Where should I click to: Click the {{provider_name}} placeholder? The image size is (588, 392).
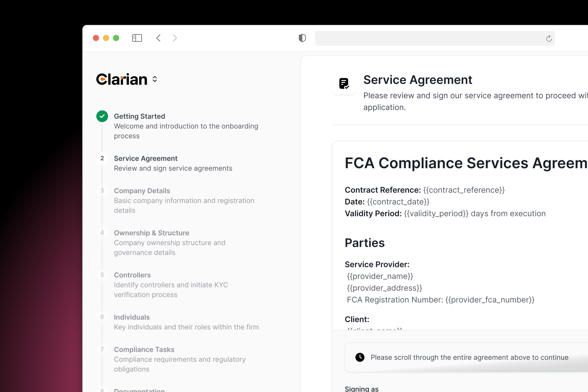[x=380, y=276]
